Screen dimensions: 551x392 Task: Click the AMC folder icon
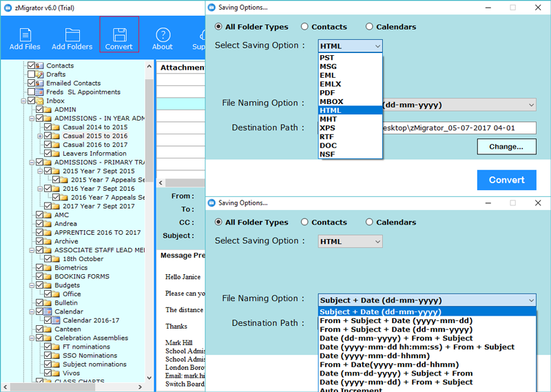(x=48, y=215)
